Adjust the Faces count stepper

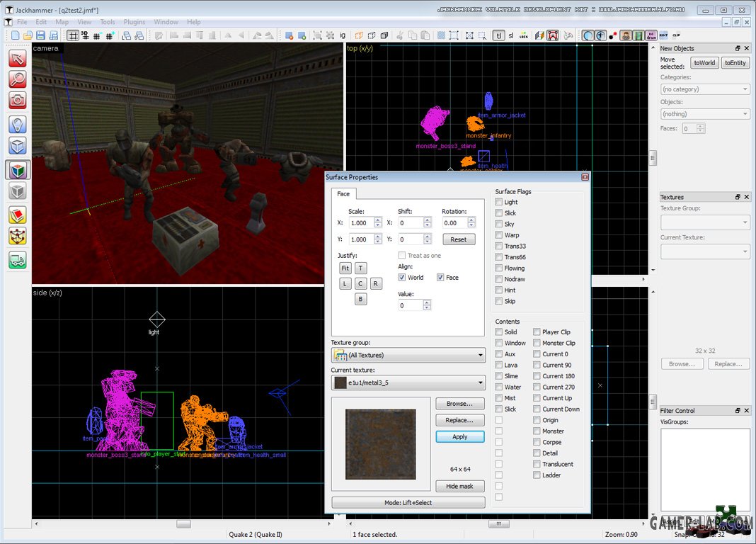tap(701, 128)
